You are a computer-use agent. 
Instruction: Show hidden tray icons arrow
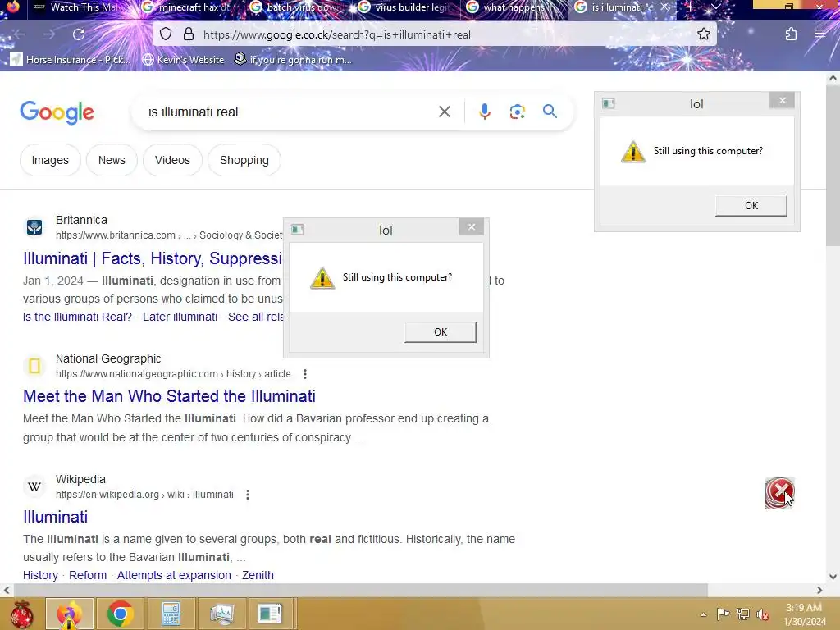(x=703, y=614)
